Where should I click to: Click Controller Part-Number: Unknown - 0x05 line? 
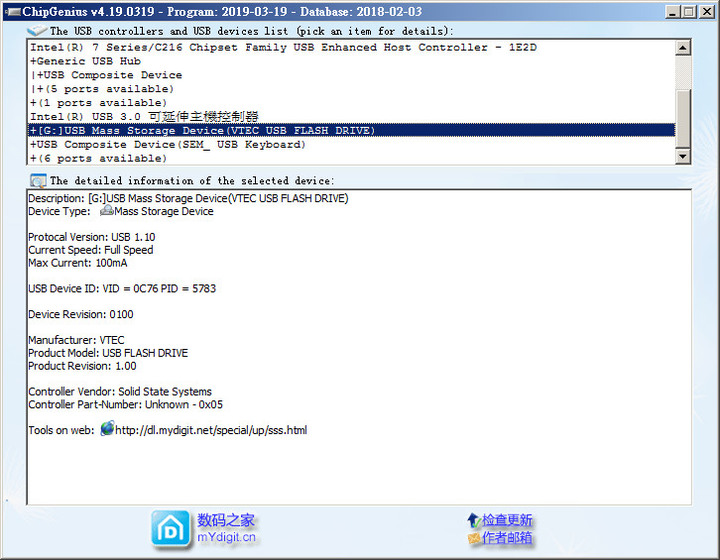(x=125, y=404)
